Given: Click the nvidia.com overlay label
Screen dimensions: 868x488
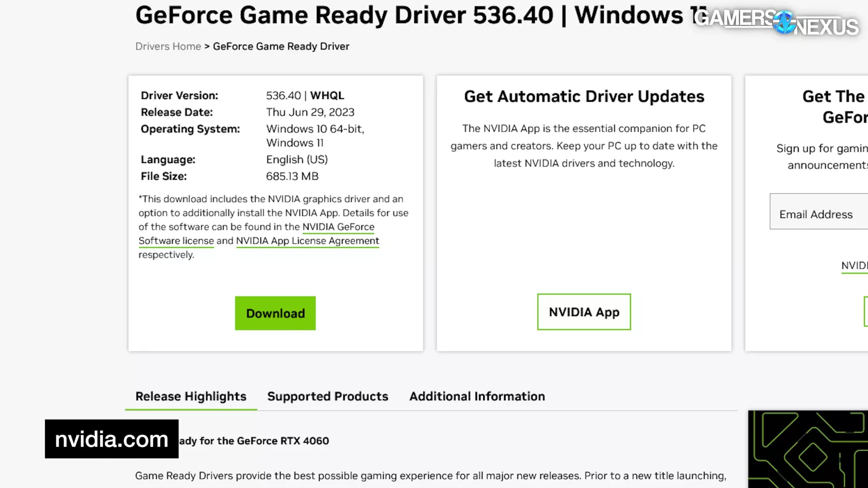Looking at the screenshot, I should 112,439.
